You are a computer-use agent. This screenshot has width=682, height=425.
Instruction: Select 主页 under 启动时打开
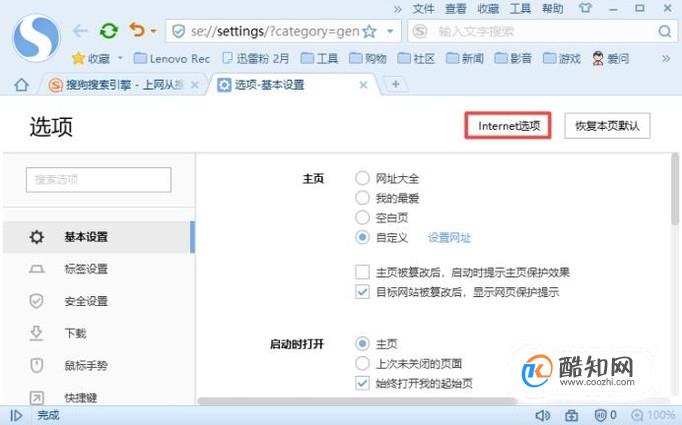coord(362,344)
